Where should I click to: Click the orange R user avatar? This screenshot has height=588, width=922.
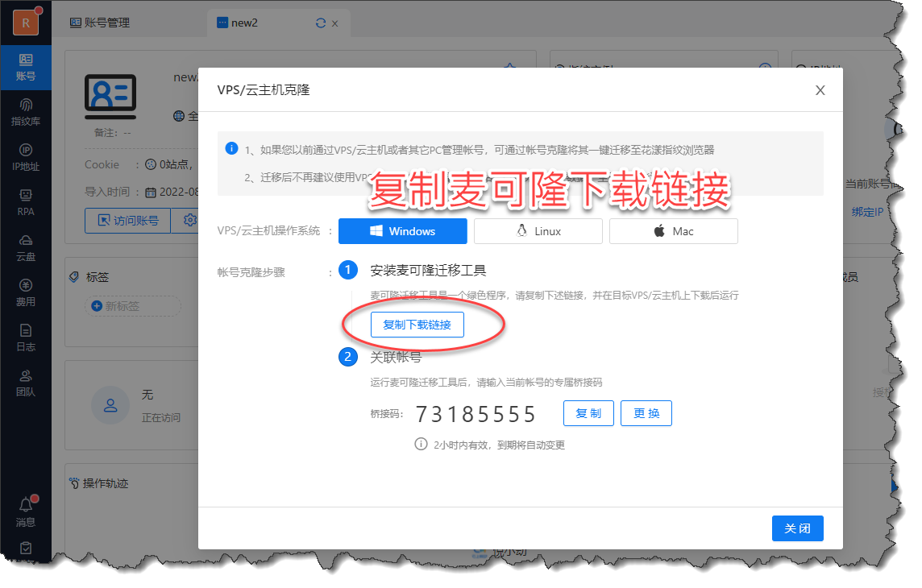click(x=25, y=23)
